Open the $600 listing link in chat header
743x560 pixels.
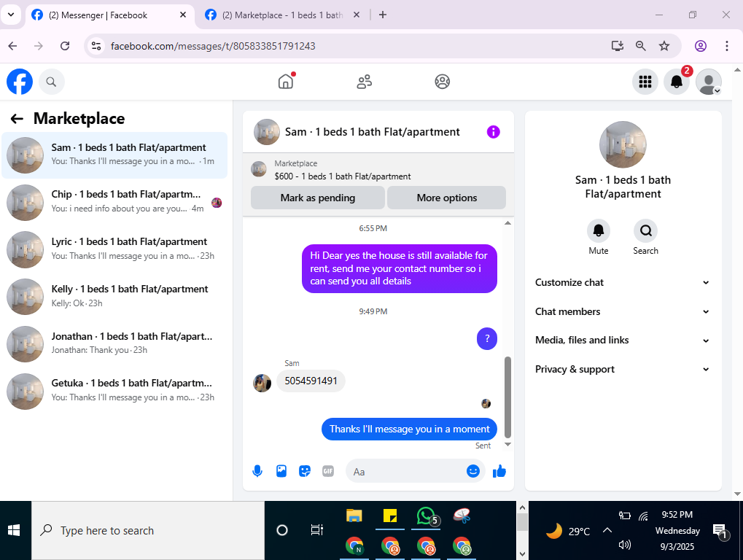(343, 176)
